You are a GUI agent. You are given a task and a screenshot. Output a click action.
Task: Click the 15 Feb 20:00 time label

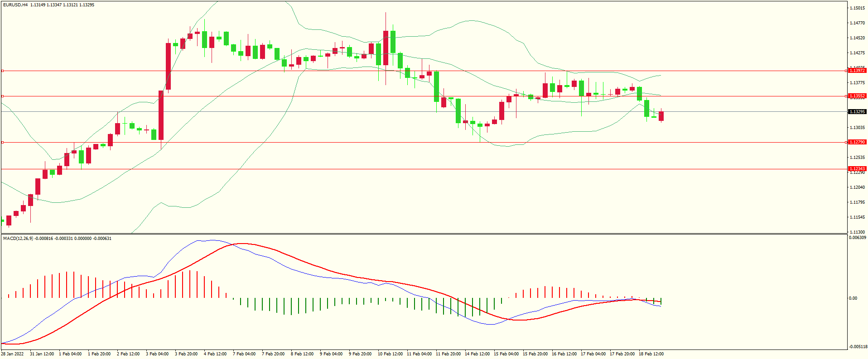tap(535, 354)
